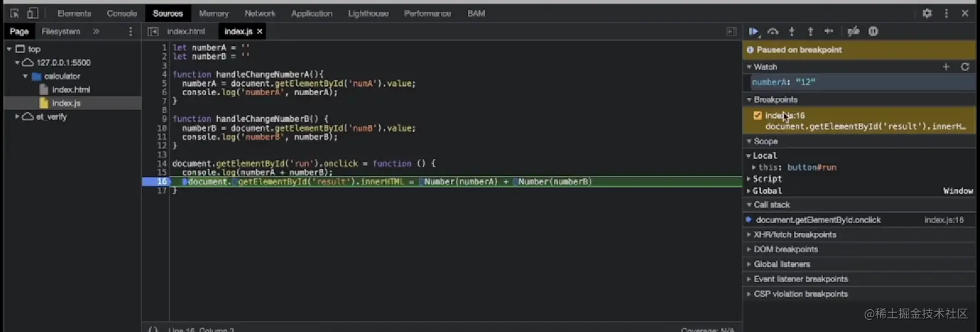980x332 pixels.
Task: Switch to the index.html editor tab
Action: (186, 31)
